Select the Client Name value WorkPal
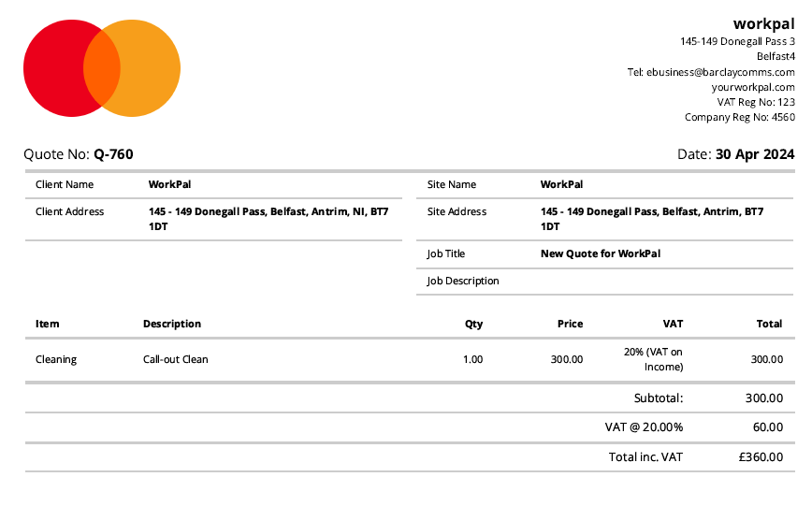The width and height of the screenshot is (812, 506). (170, 184)
